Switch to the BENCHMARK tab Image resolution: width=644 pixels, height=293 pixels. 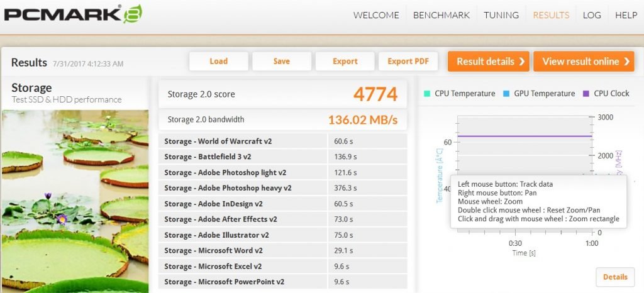tap(441, 15)
